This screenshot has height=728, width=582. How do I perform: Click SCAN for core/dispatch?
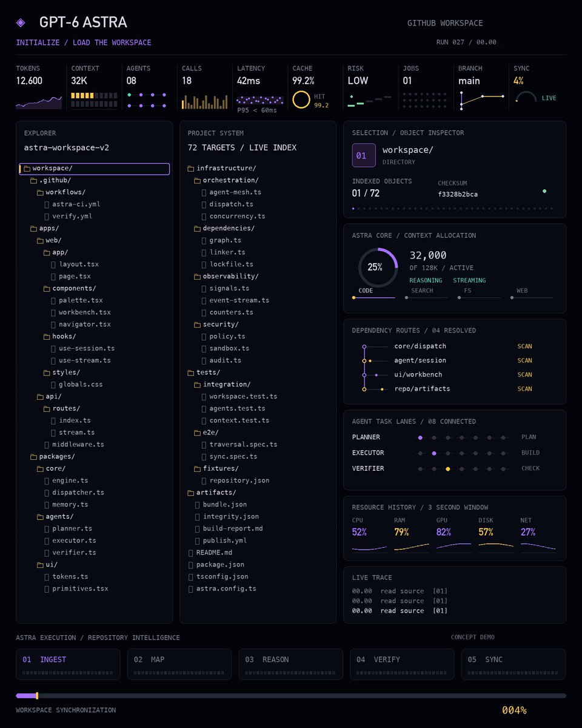pos(524,346)
